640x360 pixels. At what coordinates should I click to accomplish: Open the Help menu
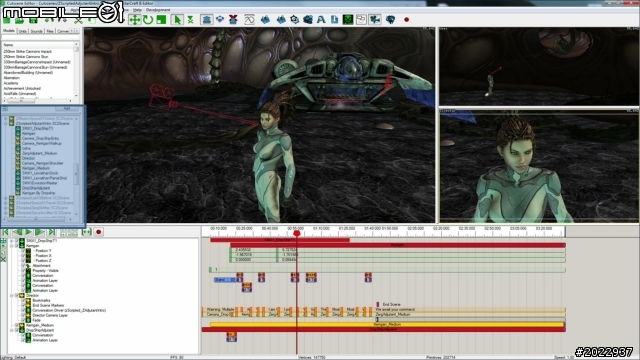[137, 10]
